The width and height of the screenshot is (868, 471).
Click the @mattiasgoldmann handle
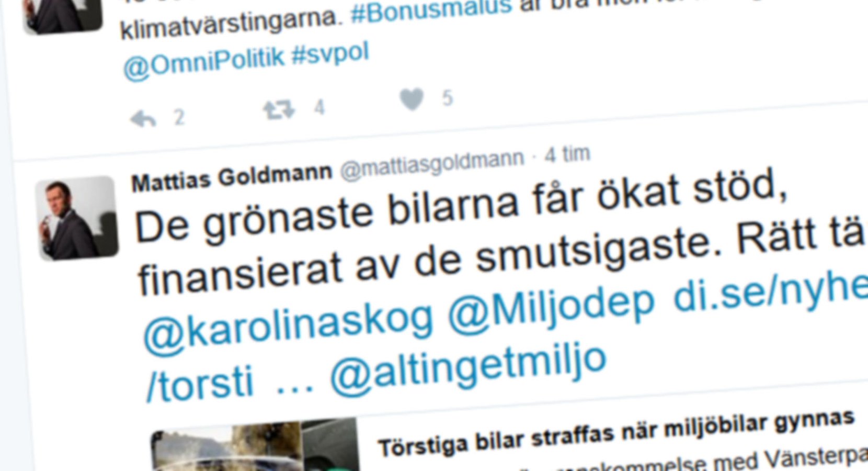pyautogui.click(x=432, y=165)
